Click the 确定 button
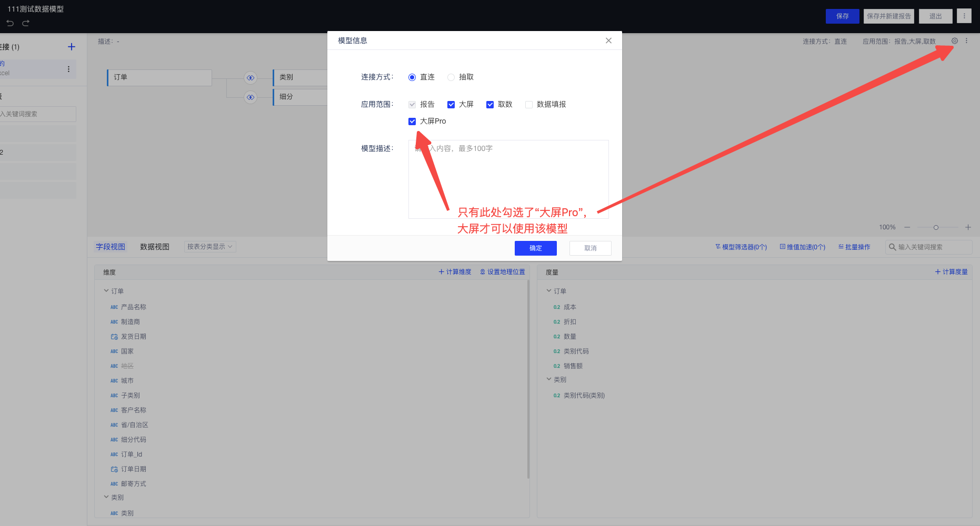 pos(535,248)
